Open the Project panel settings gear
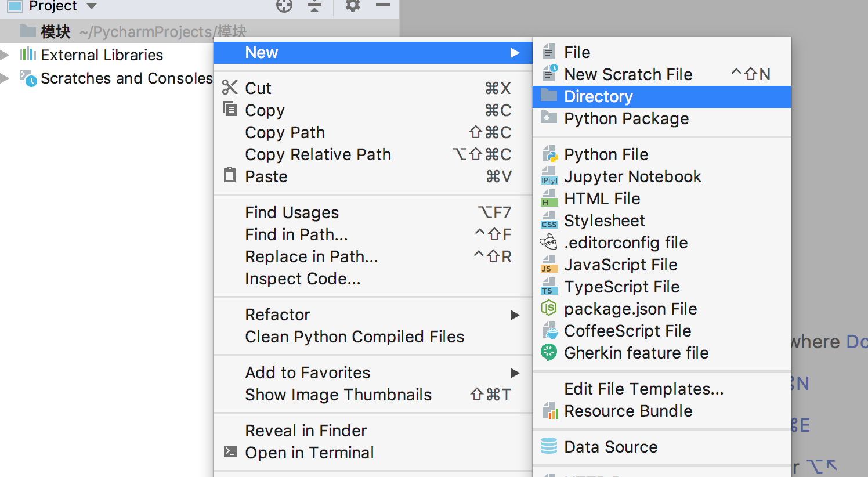The image size is (868, 477). pos(353,6)
